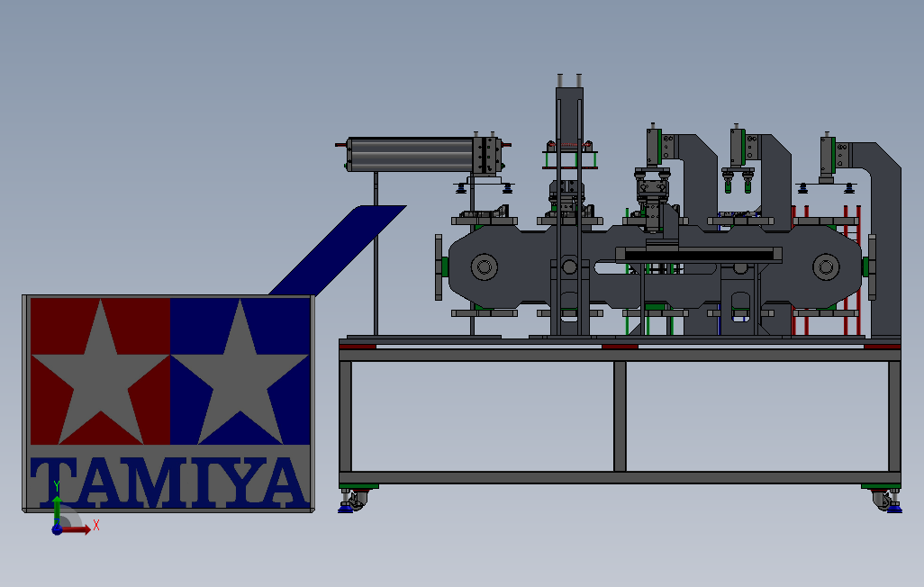Click the blue origin ball of the triad

click(57, 530)
